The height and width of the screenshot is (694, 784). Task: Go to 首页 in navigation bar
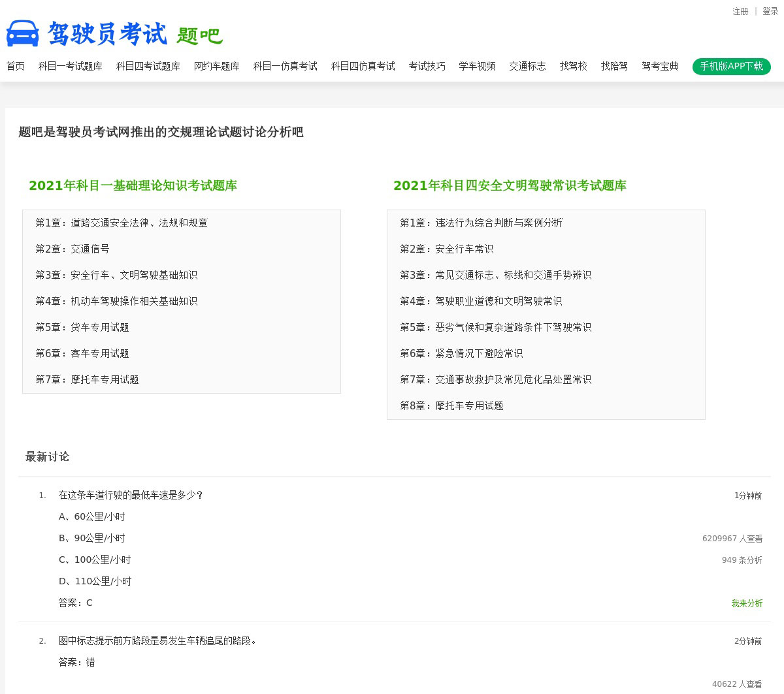[16, 67]
